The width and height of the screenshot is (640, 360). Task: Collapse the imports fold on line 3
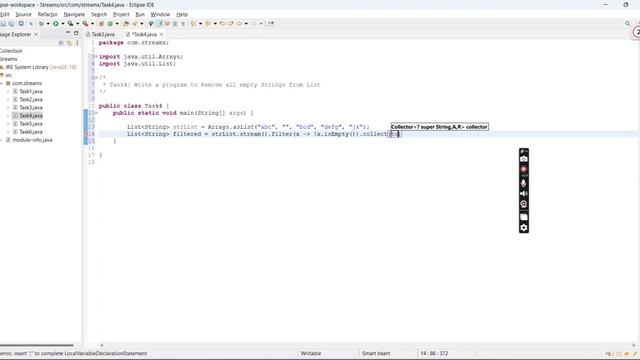coord(96,57)
